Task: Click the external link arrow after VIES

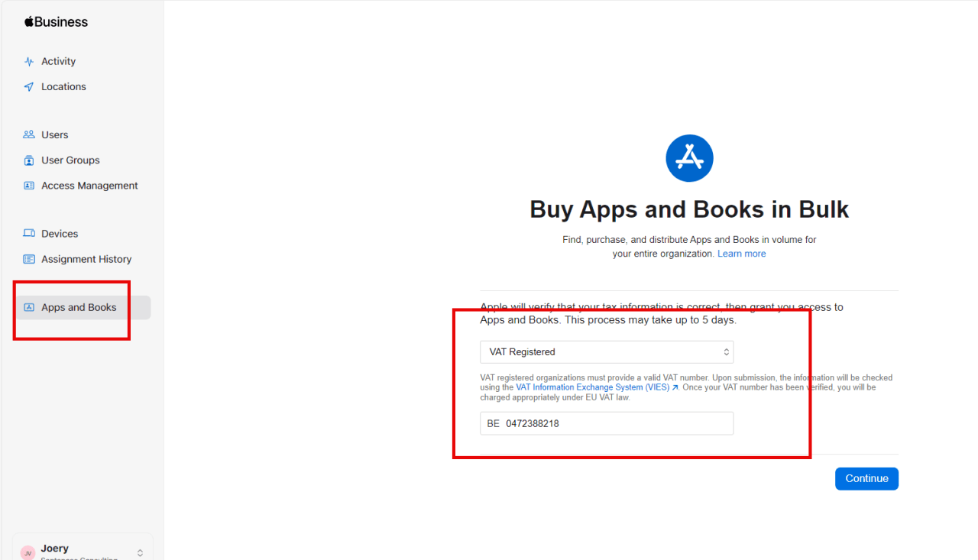Action: click(675, 388)
